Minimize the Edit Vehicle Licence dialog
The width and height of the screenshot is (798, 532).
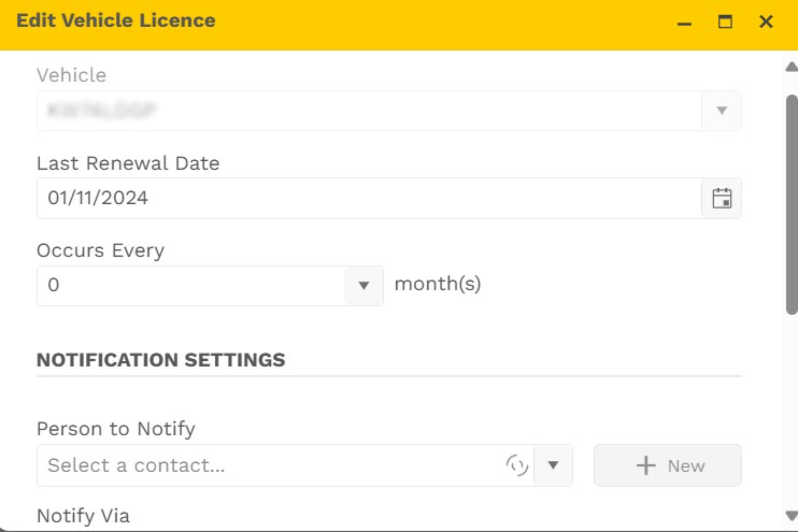pos(684,22)
